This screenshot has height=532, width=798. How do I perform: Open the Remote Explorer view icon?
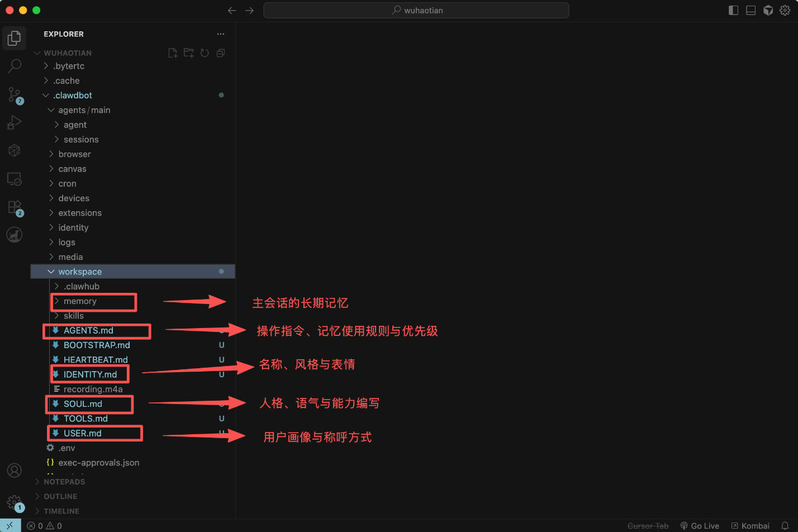15,179
